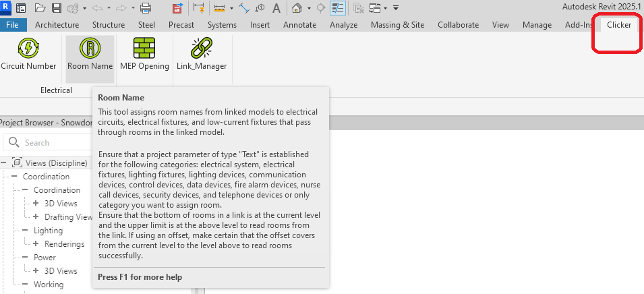The width and height of the screenshot is (644, 294).
Task: Toggle the Thin Lines button
Action: pyautogui.click(x=337, y=8)
